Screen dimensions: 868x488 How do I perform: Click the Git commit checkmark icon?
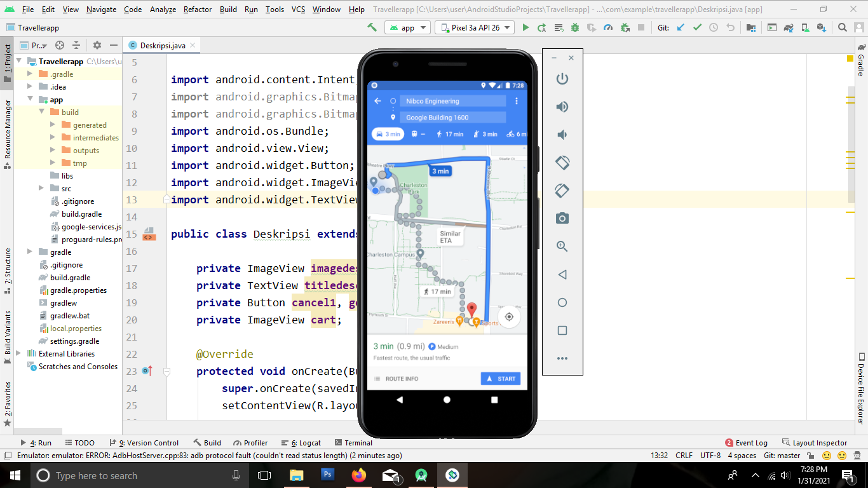pos(697,27)
